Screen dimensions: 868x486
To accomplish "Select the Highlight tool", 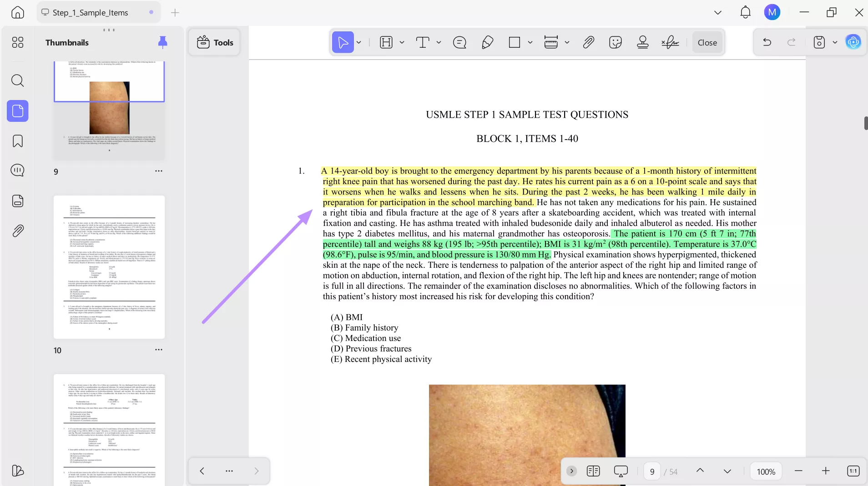I will [x=386, y=42].
